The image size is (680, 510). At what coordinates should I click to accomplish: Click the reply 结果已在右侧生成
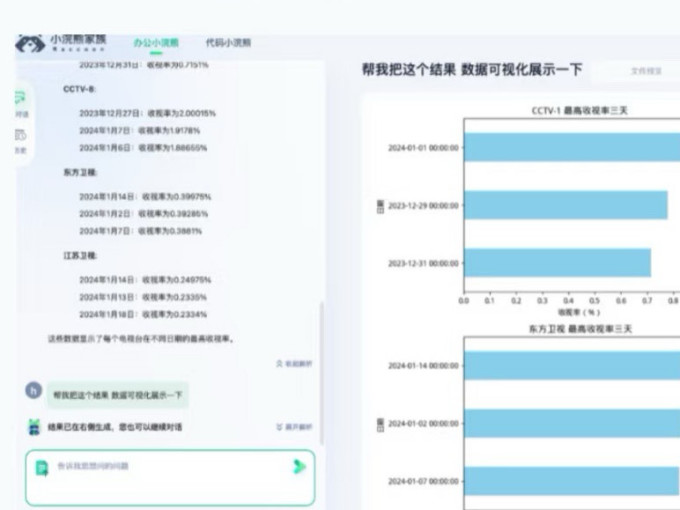coord(115,427)
